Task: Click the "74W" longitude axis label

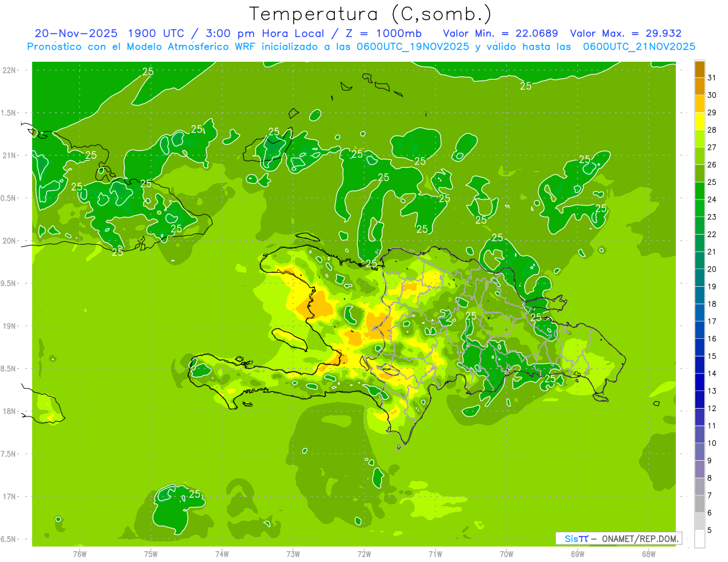Action: pos(222,554)
